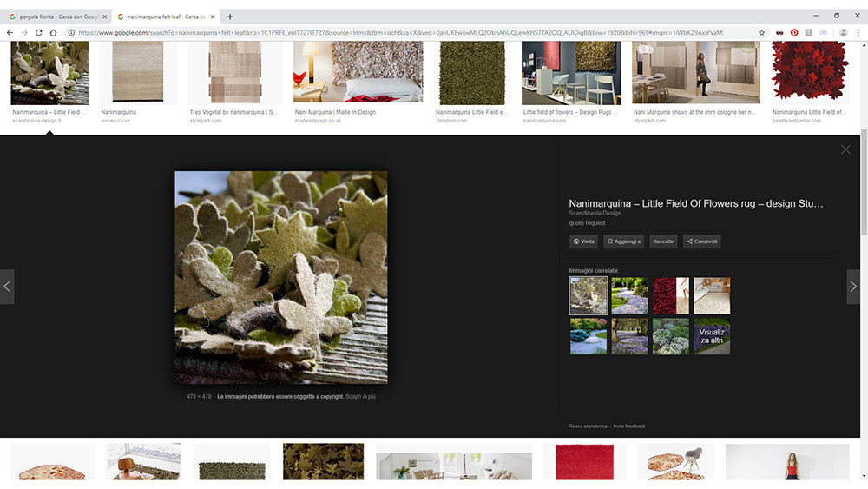Screen dimensions: 868x489
Task: Close the dark image preview panel
Action: tap(845, 149)
